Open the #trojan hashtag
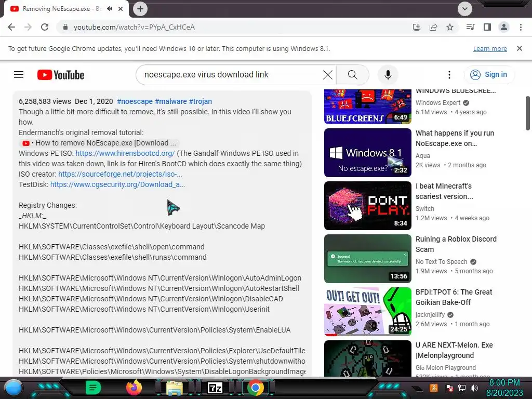The image size is (532, 399). [x=201, y=101]
